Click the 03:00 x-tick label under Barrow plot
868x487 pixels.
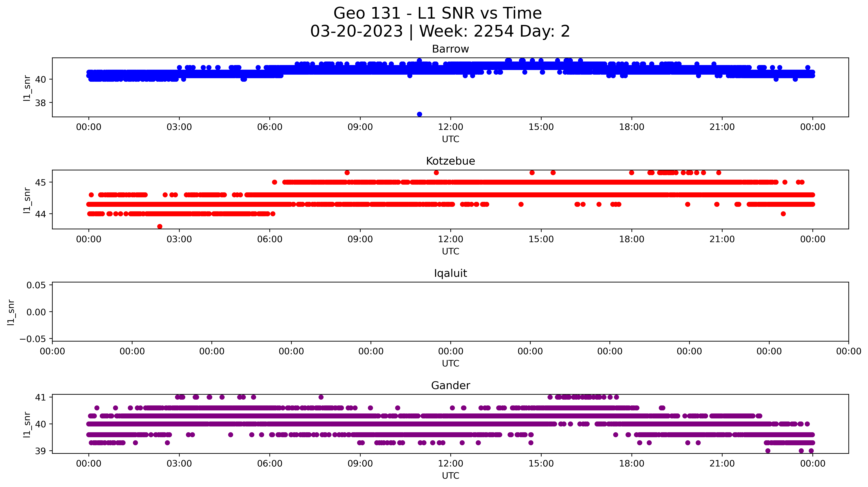179,127
